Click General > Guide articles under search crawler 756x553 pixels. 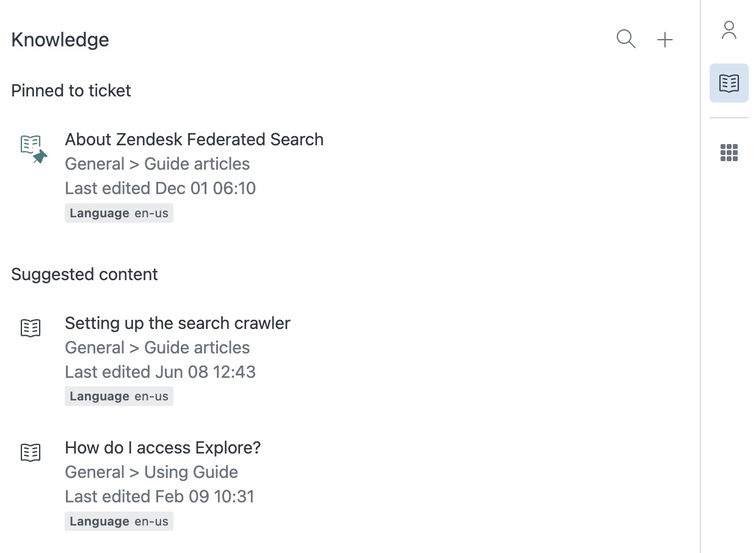pyautogui.click(x=157, y=347)
